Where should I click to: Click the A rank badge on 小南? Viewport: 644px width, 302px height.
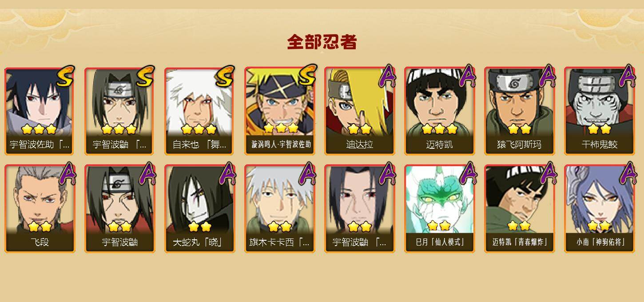coord(627,174)
